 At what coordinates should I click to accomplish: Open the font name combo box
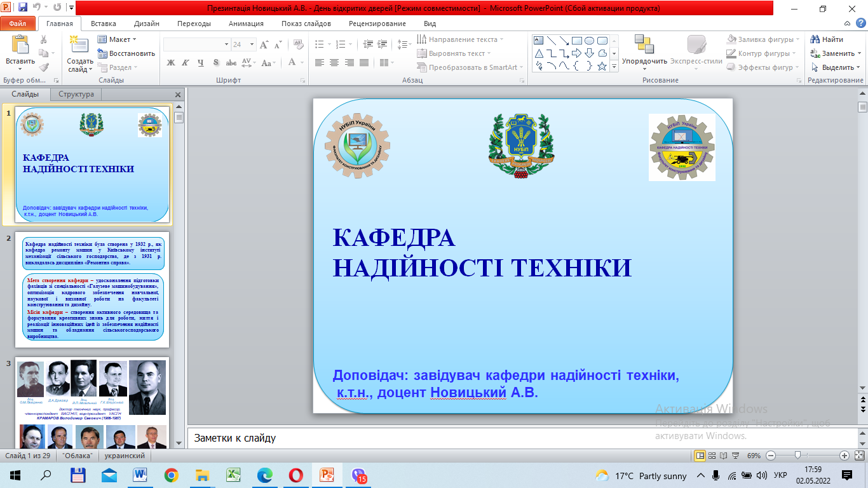click(x=196, y=44)
